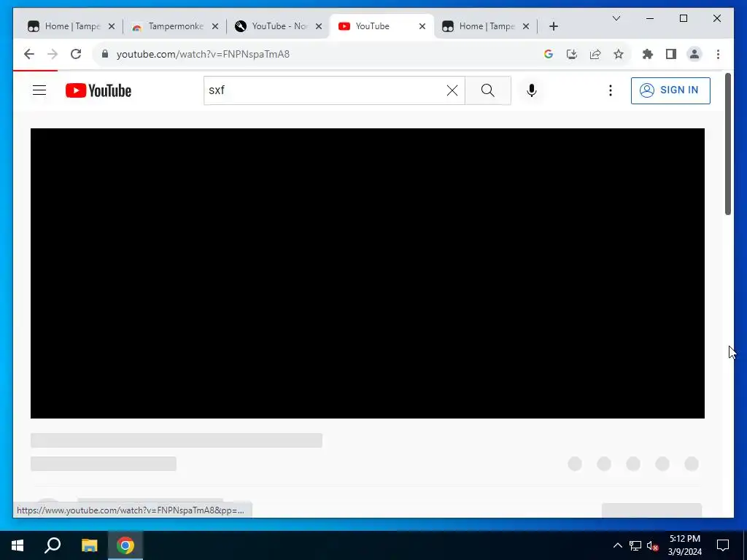Show hidden system tray icons
Viewport: 747px width, 560px height.
[617, 545]
